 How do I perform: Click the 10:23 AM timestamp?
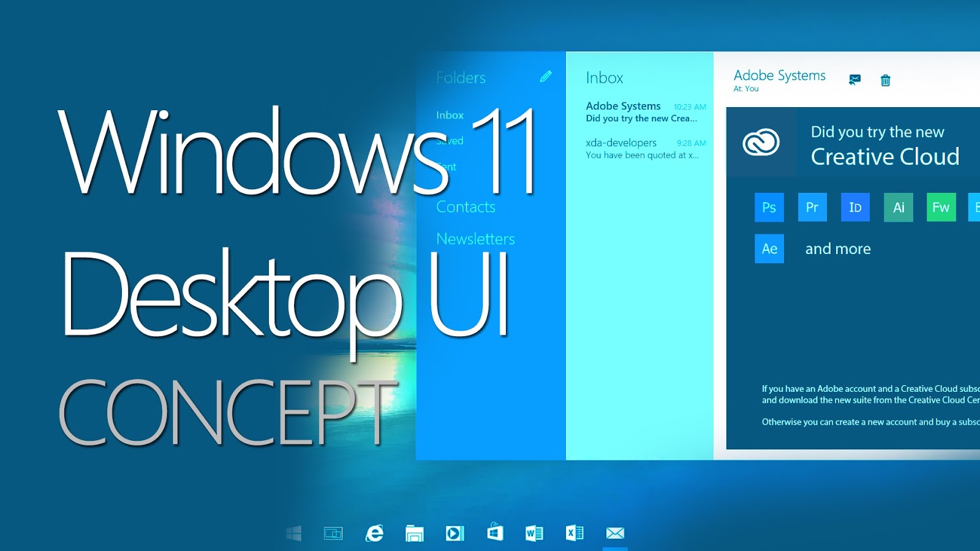pos(690,107)
